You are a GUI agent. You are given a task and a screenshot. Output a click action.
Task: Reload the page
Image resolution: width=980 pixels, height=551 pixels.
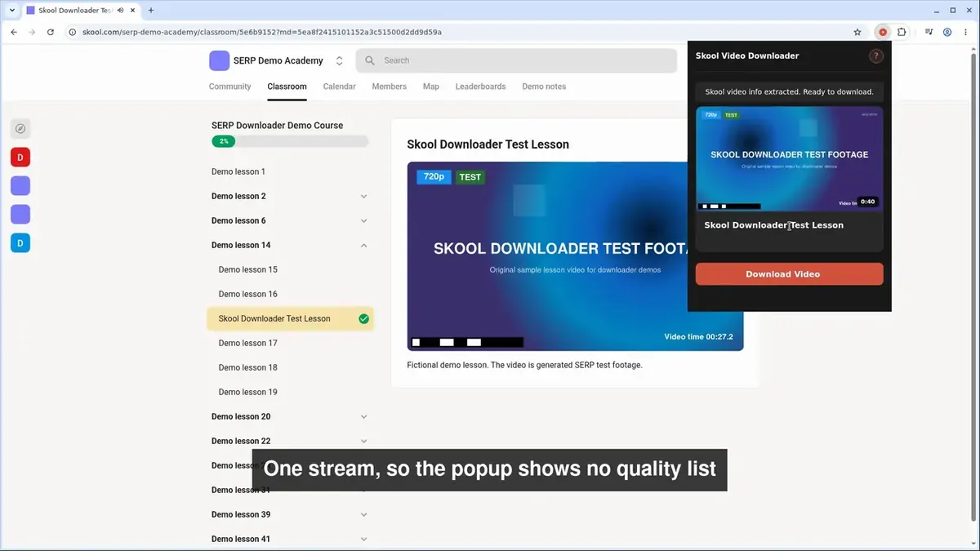coord(51,32)
